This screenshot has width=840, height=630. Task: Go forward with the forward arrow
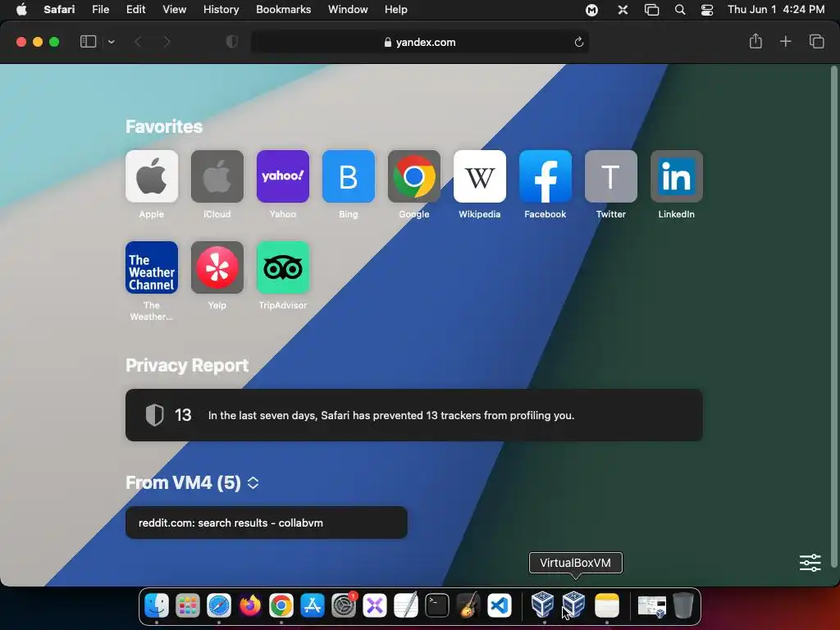[167, 42]
